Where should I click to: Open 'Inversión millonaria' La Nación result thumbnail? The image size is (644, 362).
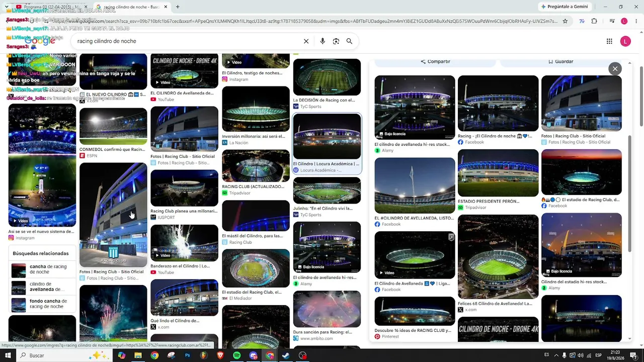[x=256, y=109]
